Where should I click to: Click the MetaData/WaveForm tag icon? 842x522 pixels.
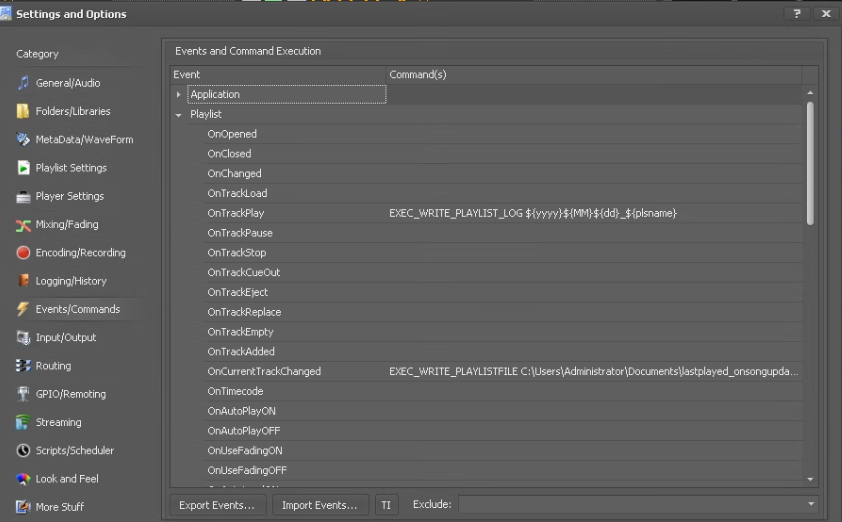click(x=23, y=140)
